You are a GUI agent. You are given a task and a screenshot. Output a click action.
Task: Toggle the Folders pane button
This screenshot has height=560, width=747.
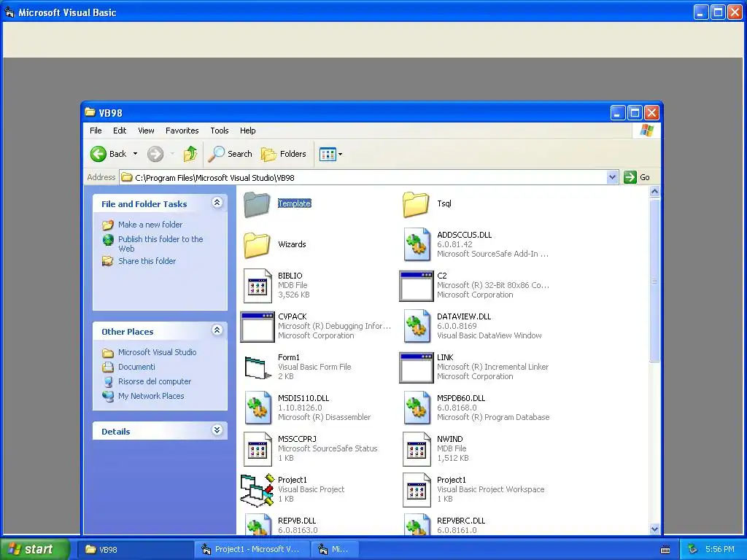pos(284,154)
